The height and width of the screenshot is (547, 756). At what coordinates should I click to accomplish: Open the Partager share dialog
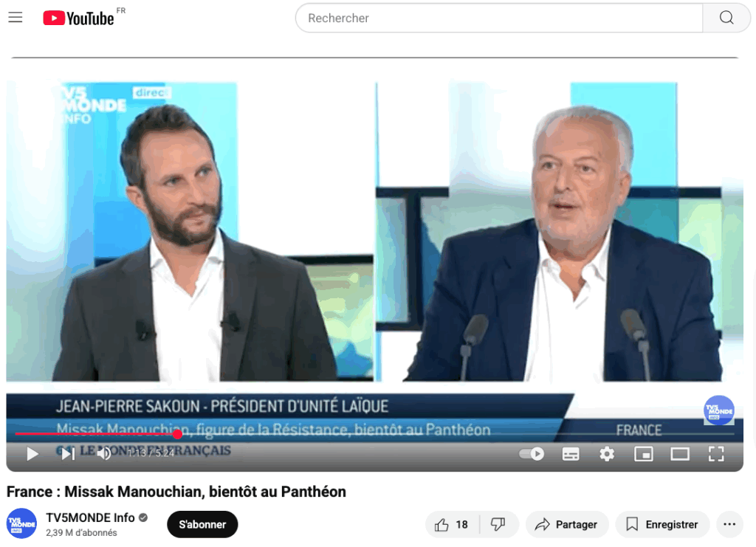point(567,524)
